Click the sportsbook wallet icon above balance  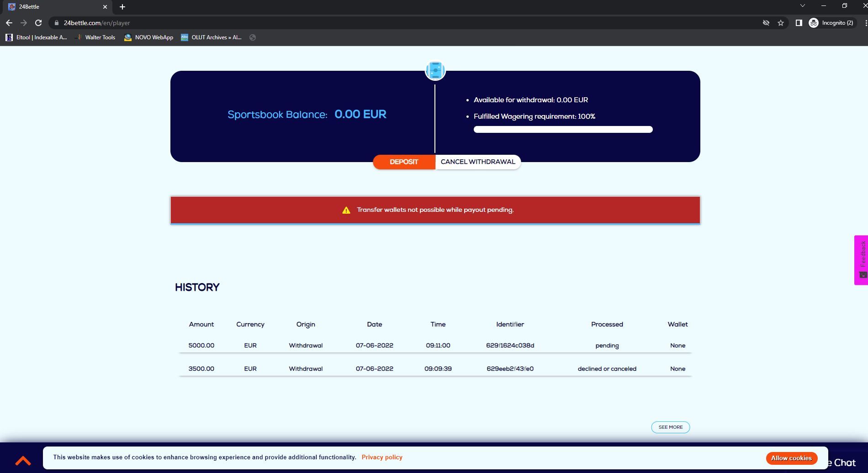point(435,70)
